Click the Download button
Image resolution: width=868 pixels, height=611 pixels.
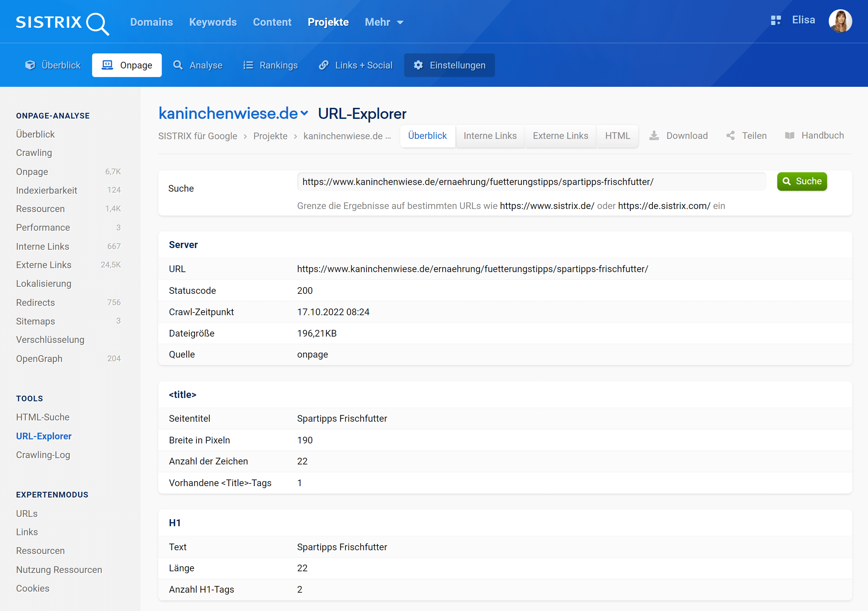coord(678,136)
